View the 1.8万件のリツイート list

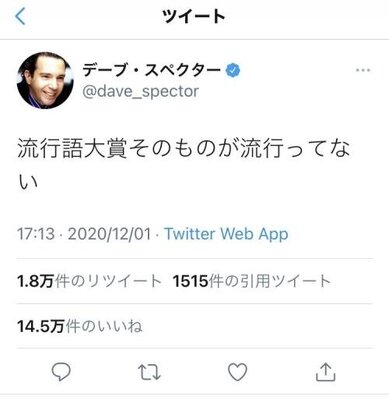pos(89,281)
